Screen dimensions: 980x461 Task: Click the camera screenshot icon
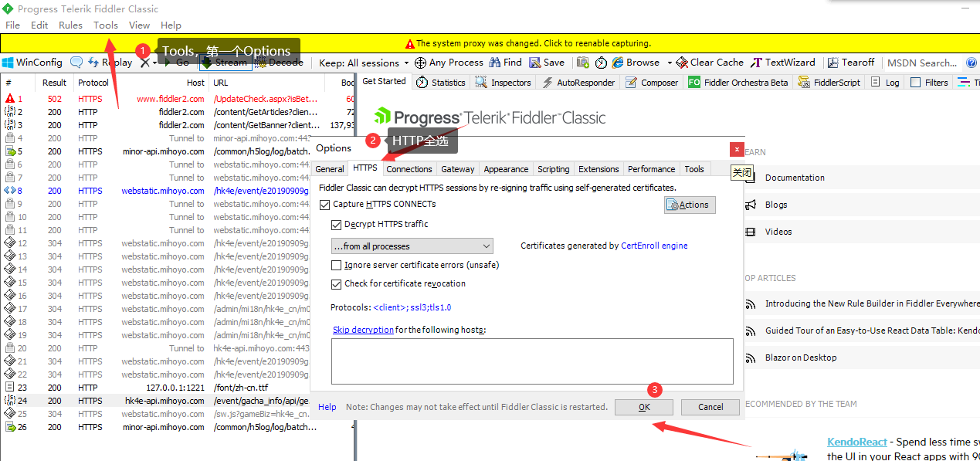(x=582, y=63)
